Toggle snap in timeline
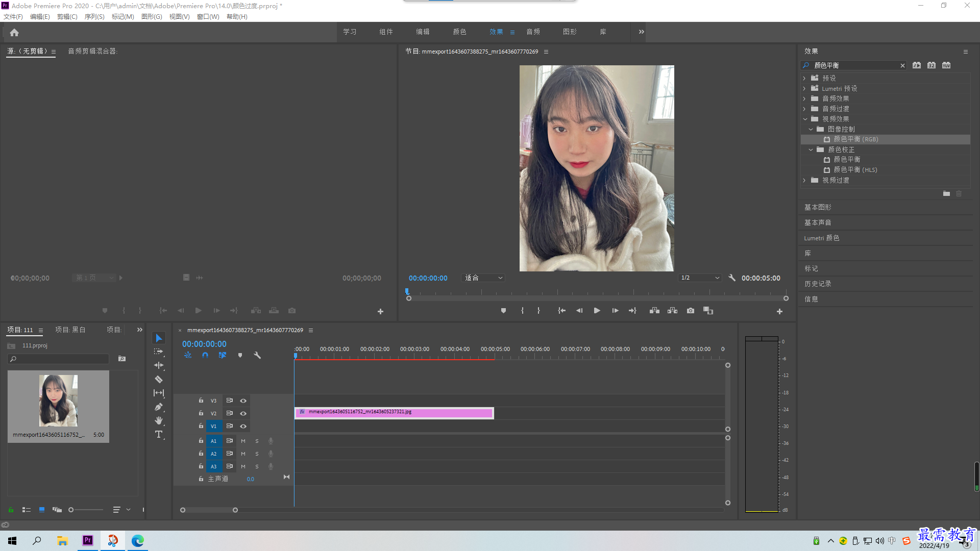Viewport: 980px width, 551px height. pos(205,355)
